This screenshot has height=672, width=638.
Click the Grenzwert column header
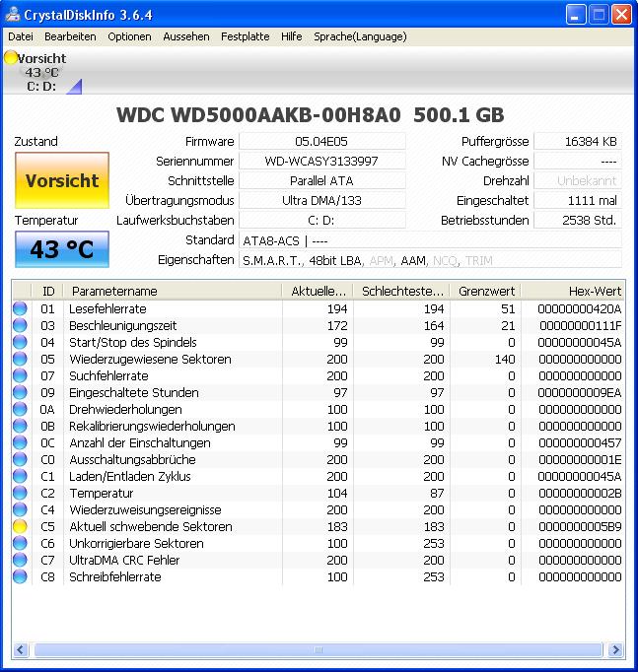pyautogui.click(x=485, y=291)
